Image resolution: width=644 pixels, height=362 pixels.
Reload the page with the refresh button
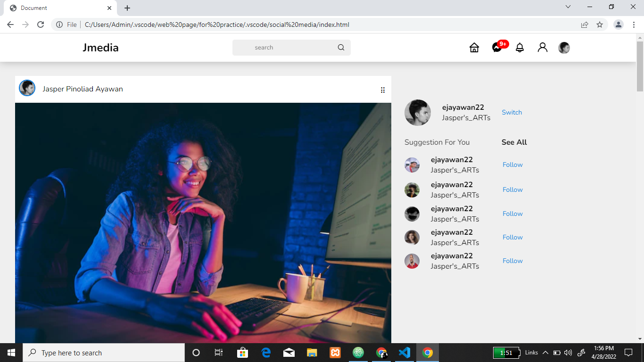[x=41, y=25]
